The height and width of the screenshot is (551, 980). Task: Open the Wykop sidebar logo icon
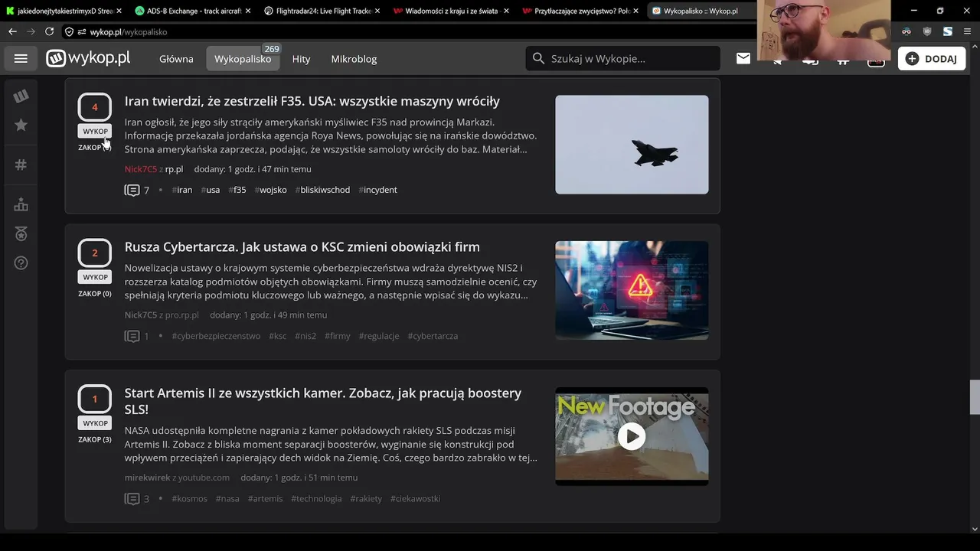pos(21,96)
